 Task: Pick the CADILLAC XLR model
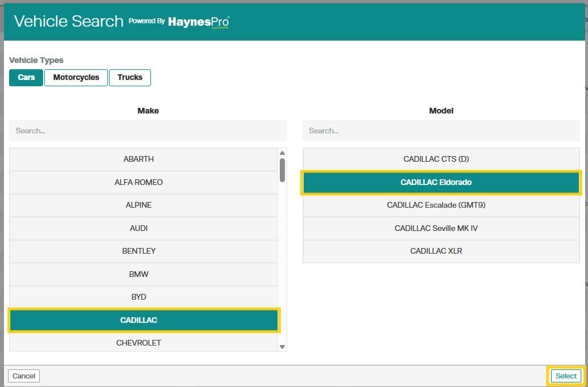click(441, 251)
